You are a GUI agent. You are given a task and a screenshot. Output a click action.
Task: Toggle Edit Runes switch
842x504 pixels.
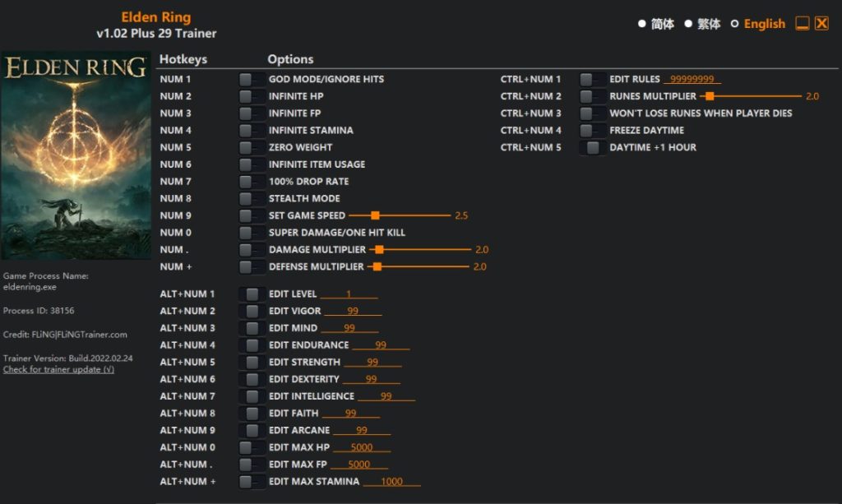point(592,80)
